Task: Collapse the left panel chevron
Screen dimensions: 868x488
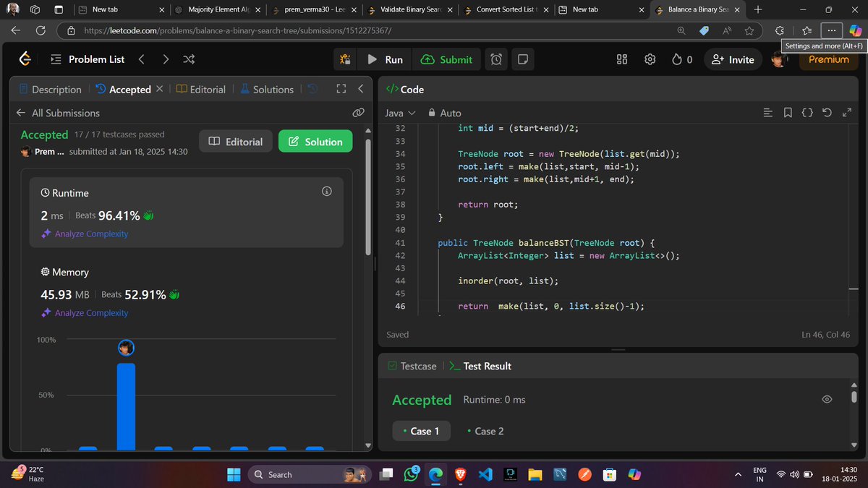Action: tap(360, 89)
